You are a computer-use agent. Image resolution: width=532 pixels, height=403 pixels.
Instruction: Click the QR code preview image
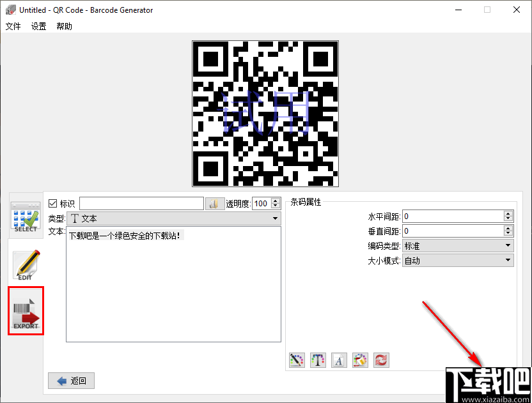265,113
